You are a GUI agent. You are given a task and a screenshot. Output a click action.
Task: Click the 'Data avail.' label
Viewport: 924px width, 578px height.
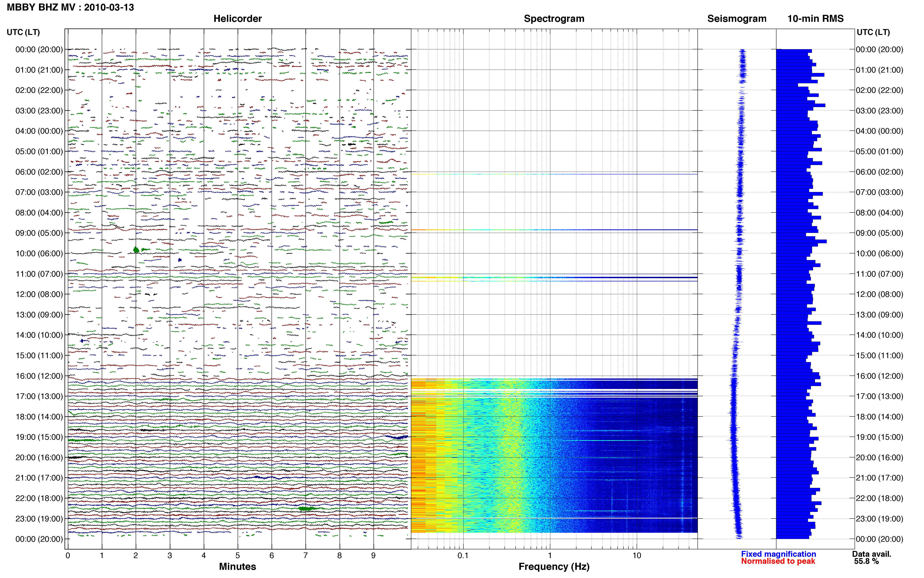coord(872,554)
